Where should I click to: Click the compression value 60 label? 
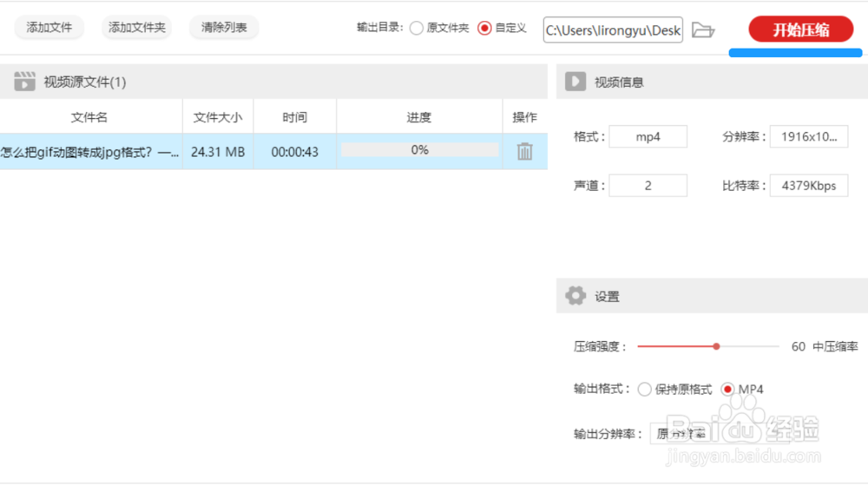coord(798,346)
